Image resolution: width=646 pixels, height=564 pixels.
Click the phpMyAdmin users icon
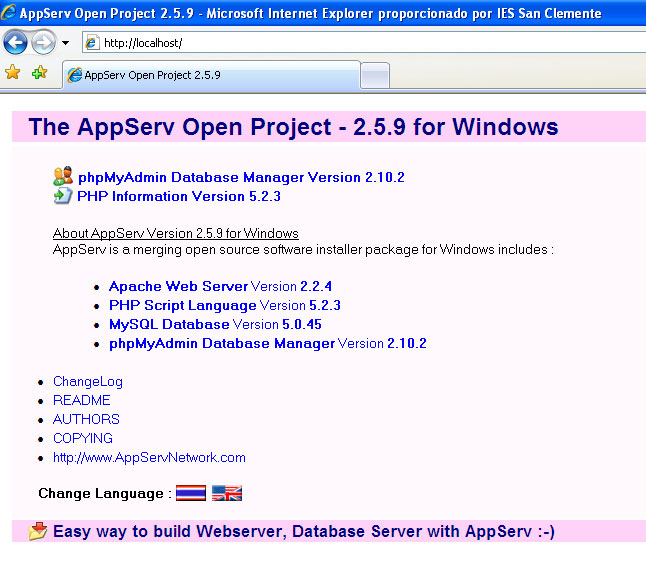(63, 176)
